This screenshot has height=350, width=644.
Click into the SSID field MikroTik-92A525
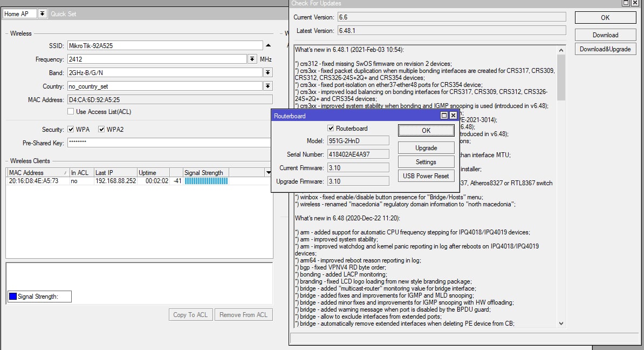tap(165, 46)
